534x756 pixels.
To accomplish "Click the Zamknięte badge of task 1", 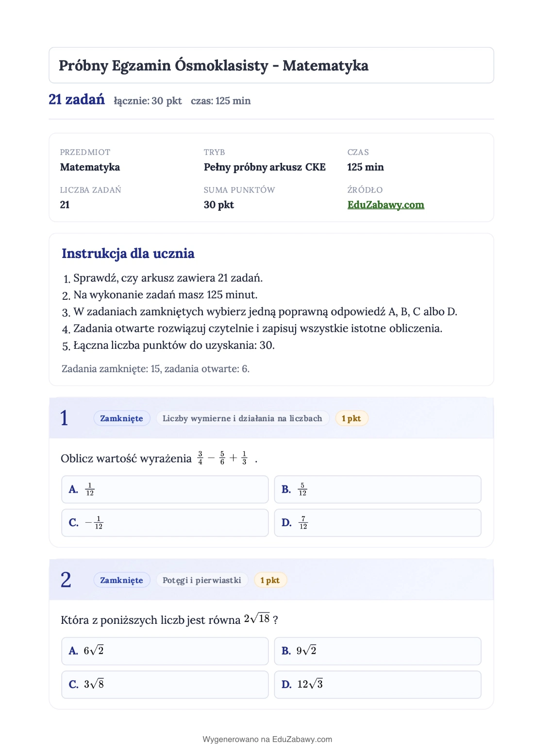I will click(x=121, y=418).
